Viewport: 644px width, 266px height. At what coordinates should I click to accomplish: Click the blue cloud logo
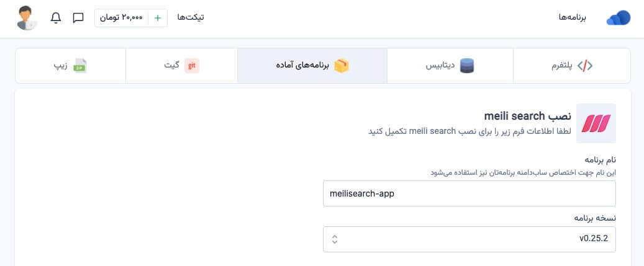click(618, 18)
